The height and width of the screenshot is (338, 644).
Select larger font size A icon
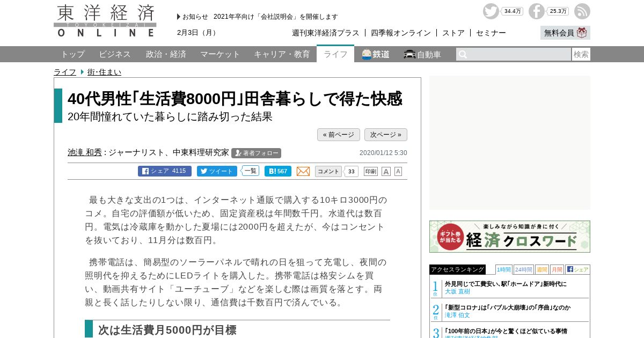[386, 172]
